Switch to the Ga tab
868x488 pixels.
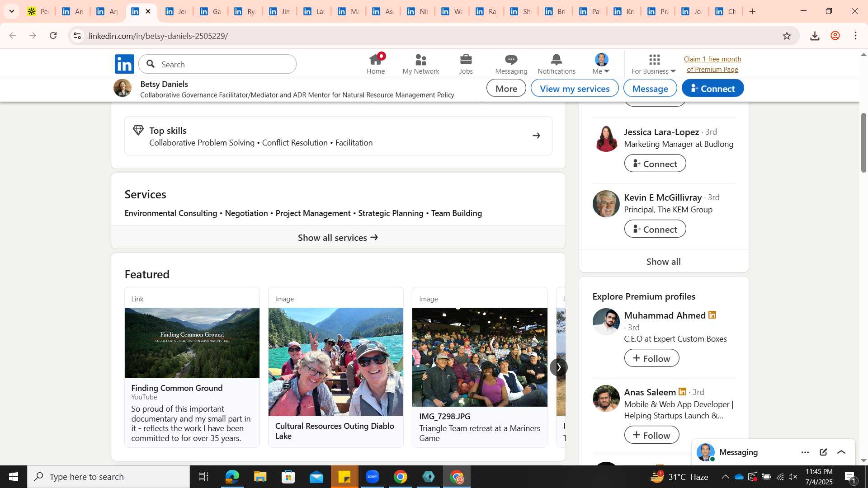point(210,11)
